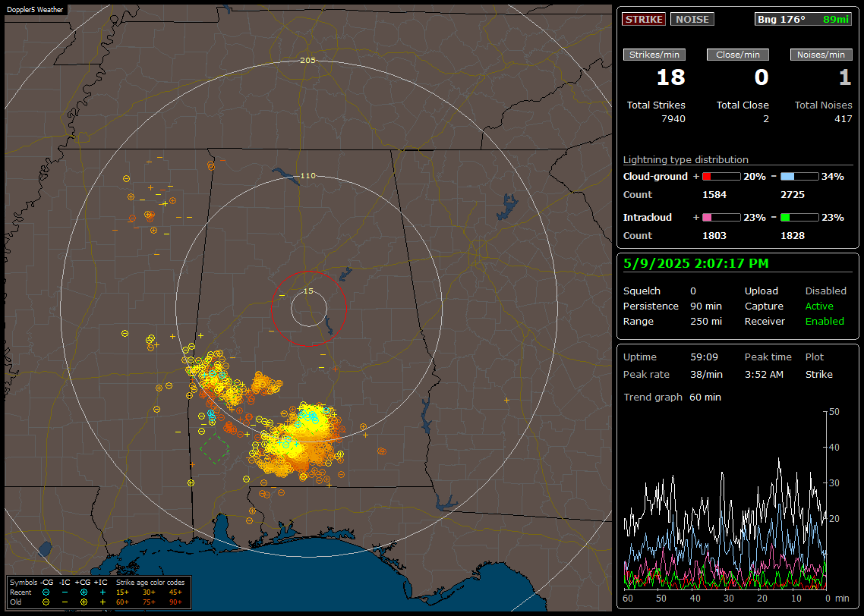Click the 15+ strike age color code
This screenshot has width=864, height=616.
pos(122,592)
